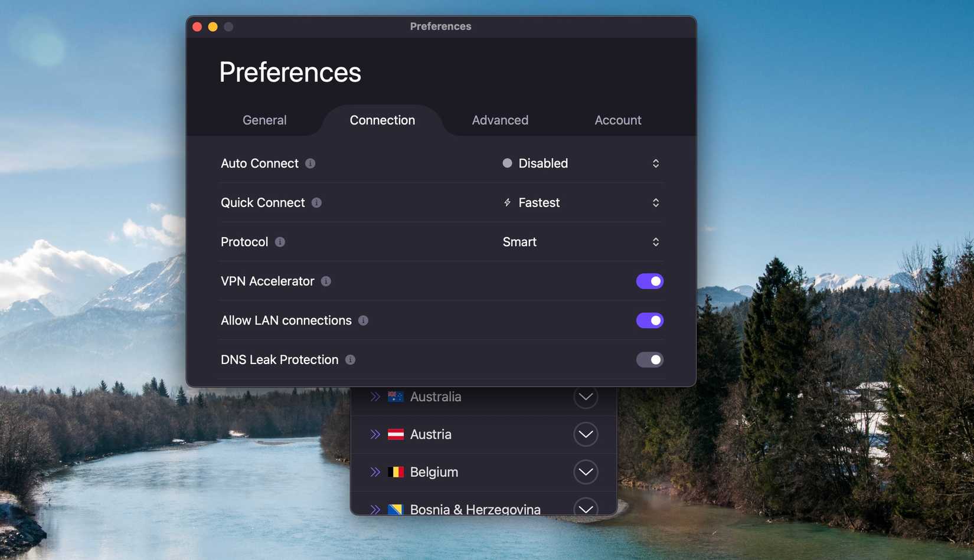This screenshot has height=560, width=974.
Task: Click the Austria flag icon
Action: [396, 434]
